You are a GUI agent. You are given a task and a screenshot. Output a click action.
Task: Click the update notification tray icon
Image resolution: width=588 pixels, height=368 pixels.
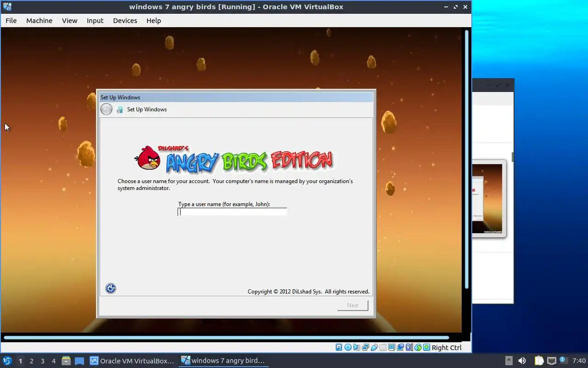(x=563, y=360)
